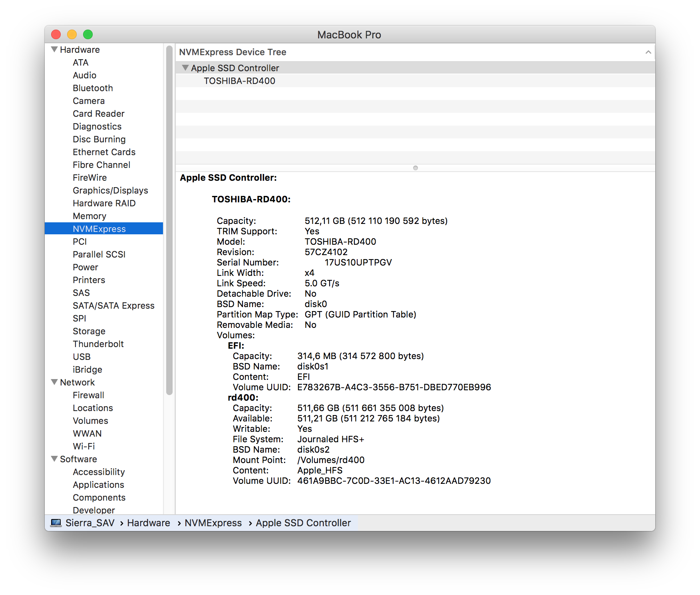Click the Sierra_SAV computer icon in path bar

pos(56,523)
